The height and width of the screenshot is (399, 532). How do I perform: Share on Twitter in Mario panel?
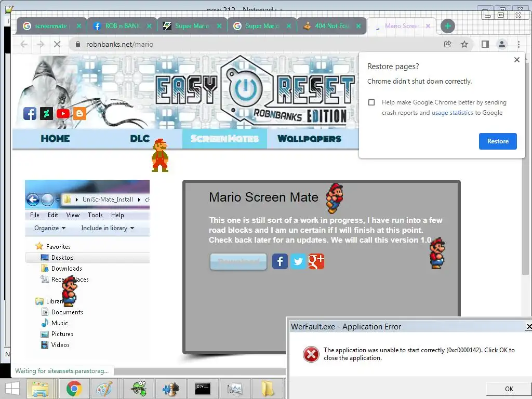(x=298, y=262)
